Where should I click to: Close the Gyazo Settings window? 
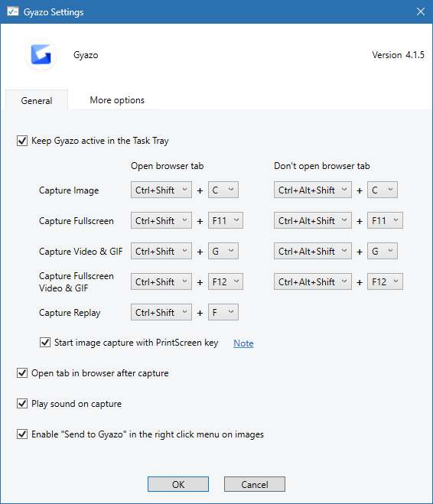pyautogui.click(x=421, y=12)
